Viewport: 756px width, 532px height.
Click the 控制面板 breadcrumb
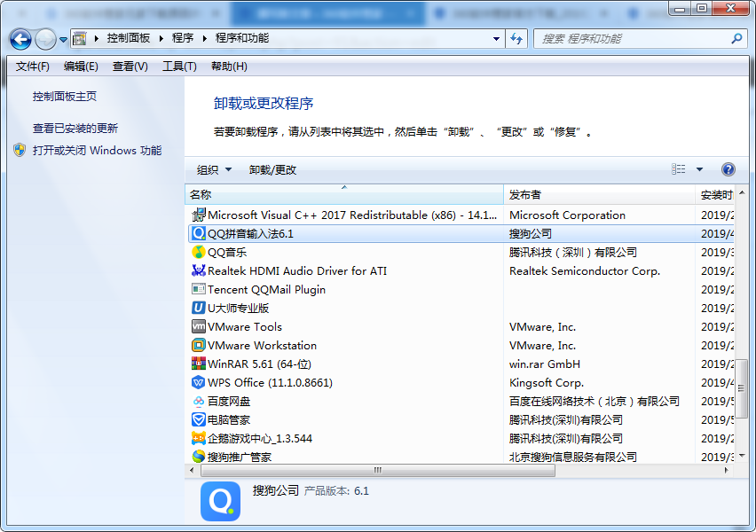129,38
